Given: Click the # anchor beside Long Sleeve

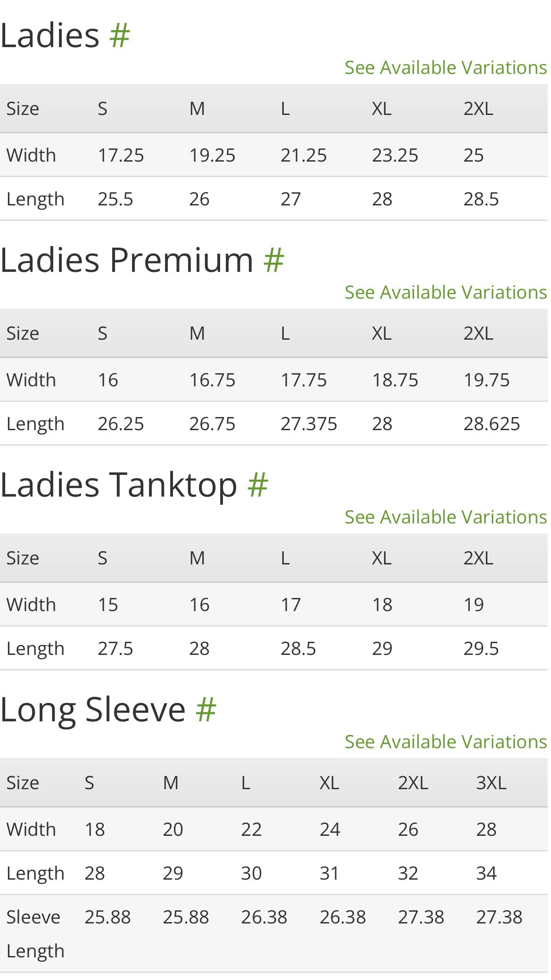Looking at the screenshot, I should coord(206,710).
